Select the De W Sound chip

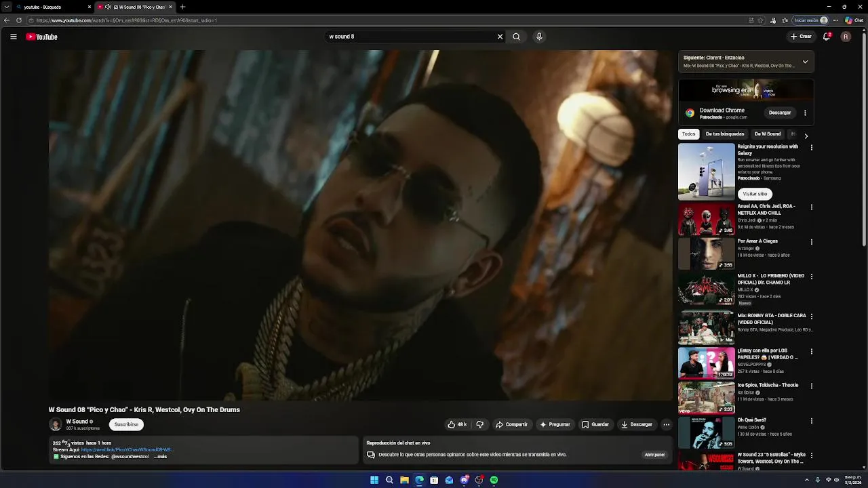(x=768, y=134)
